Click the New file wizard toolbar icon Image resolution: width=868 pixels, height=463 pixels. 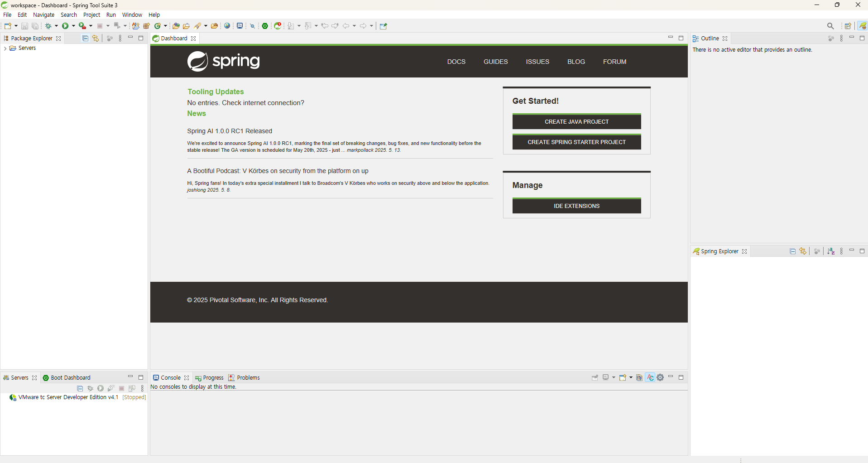(8, 26)
